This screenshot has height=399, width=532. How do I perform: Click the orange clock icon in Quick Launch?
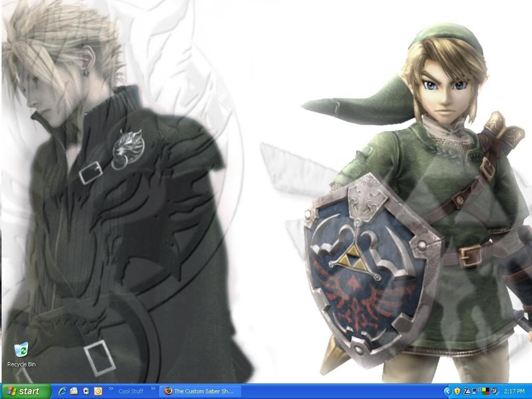click(98, 391)
